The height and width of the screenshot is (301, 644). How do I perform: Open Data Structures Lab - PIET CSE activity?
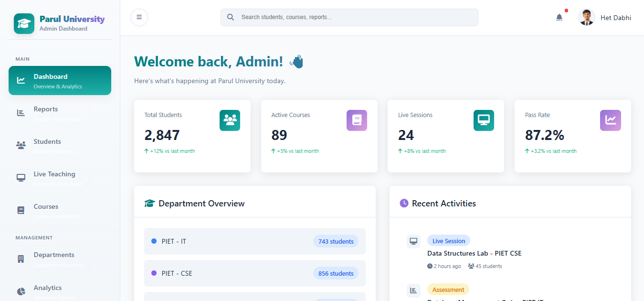474,253
